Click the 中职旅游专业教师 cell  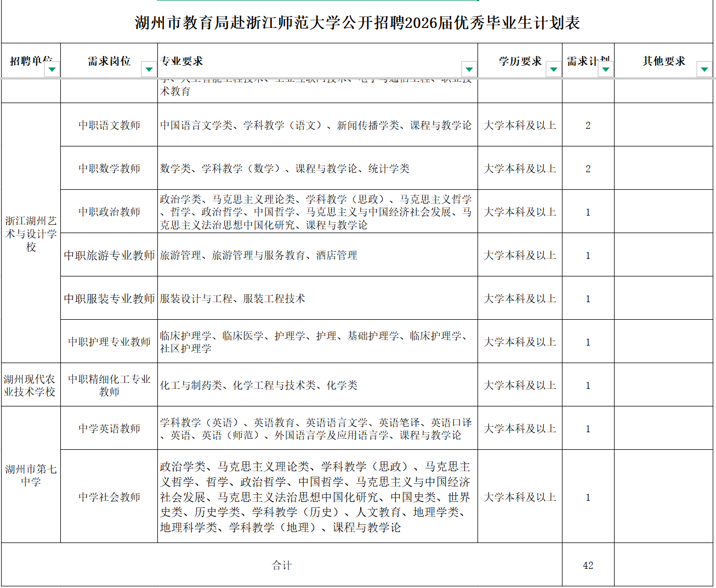(x=109, y=255)
